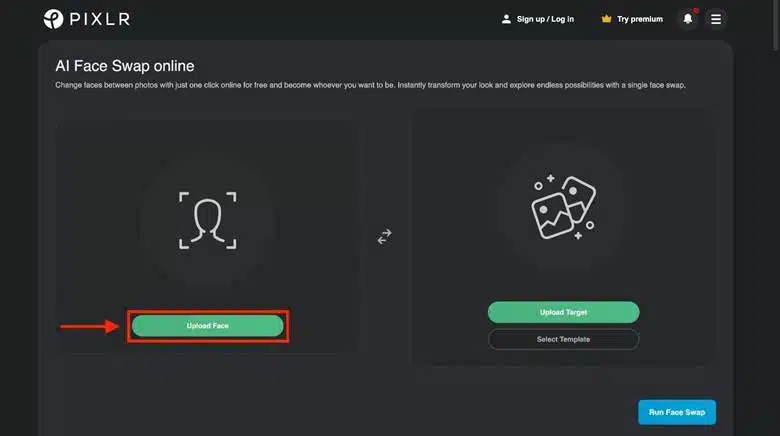Click the face scan placeholder icon

pos(208,220)
